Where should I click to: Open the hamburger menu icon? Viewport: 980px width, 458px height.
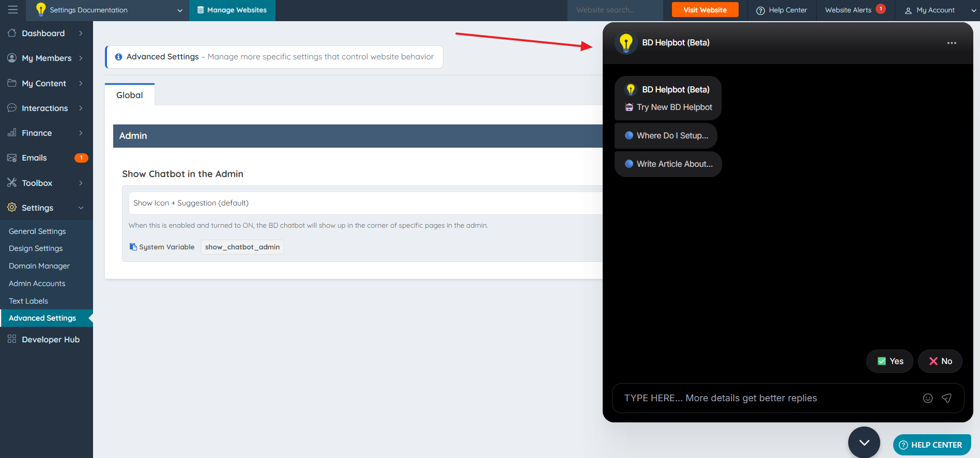click(x=13, y=10)
